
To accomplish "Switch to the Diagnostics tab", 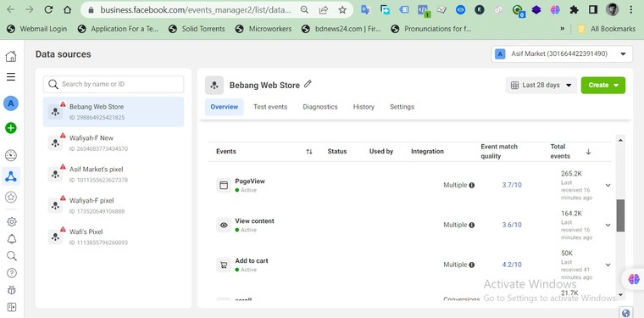I will 320,107.
